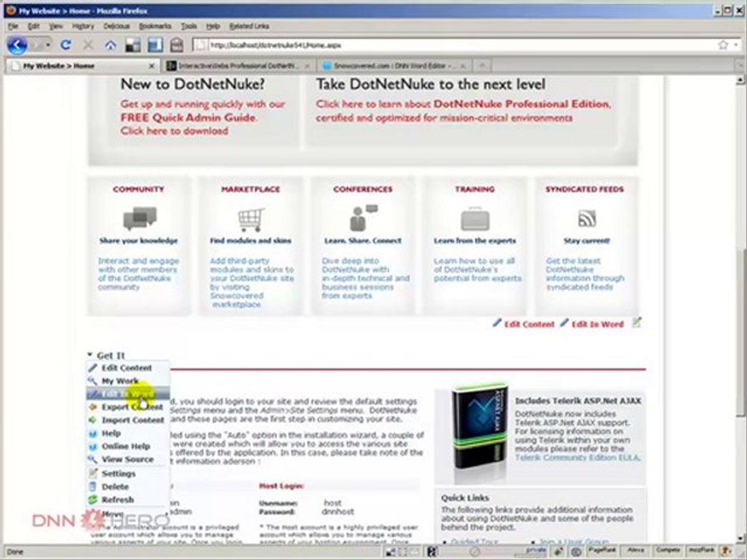Open the Delicious menu

pos(117,26)
